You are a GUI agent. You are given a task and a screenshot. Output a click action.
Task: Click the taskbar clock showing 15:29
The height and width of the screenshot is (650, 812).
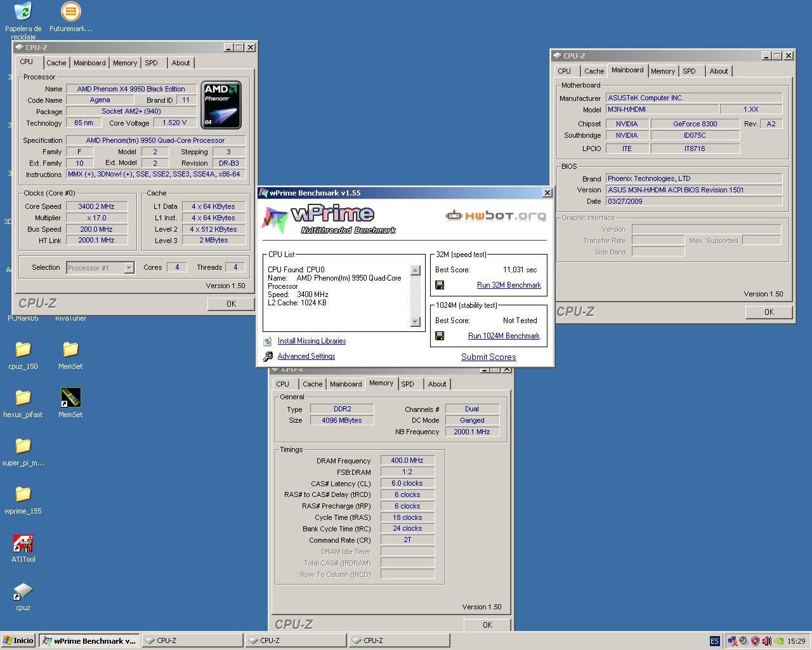click(x=796, y=641)
